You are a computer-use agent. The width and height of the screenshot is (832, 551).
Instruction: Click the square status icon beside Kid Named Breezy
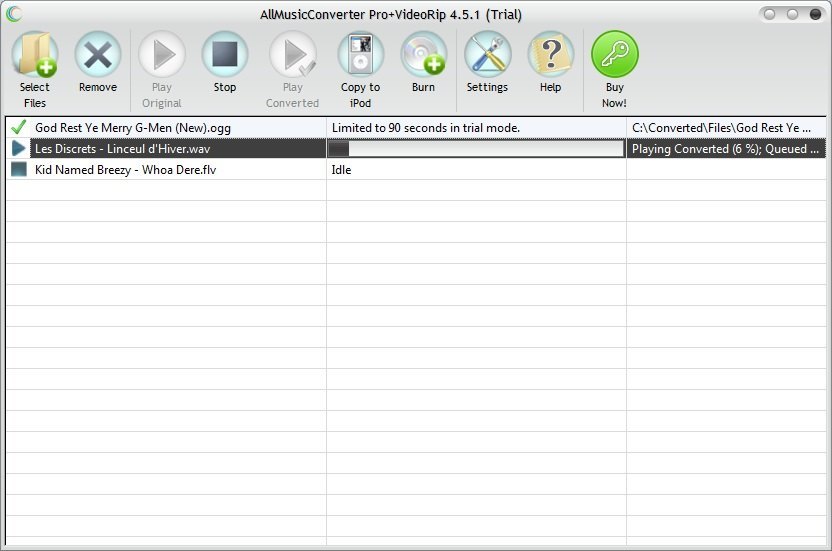click(x=19, y=169)
